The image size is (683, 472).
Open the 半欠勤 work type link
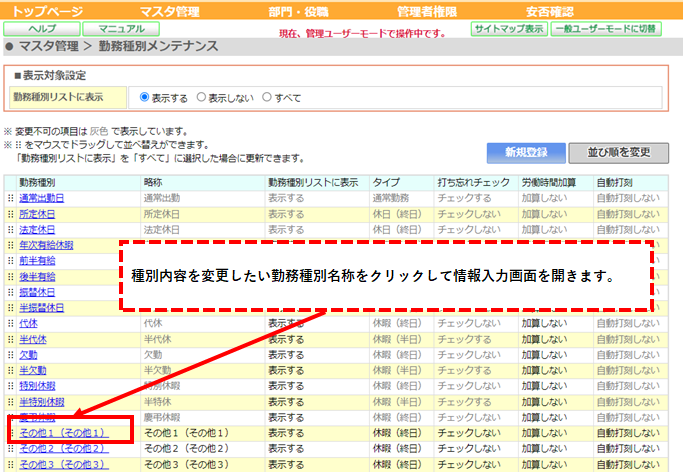point(33,371)
